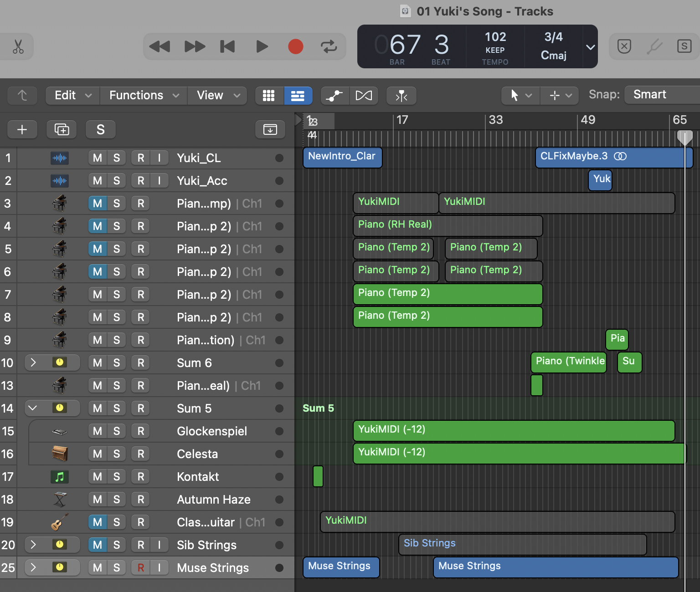The image size is (700, 592).
Task: Select the NewIntro_Clar region
Action: [343, 158]
